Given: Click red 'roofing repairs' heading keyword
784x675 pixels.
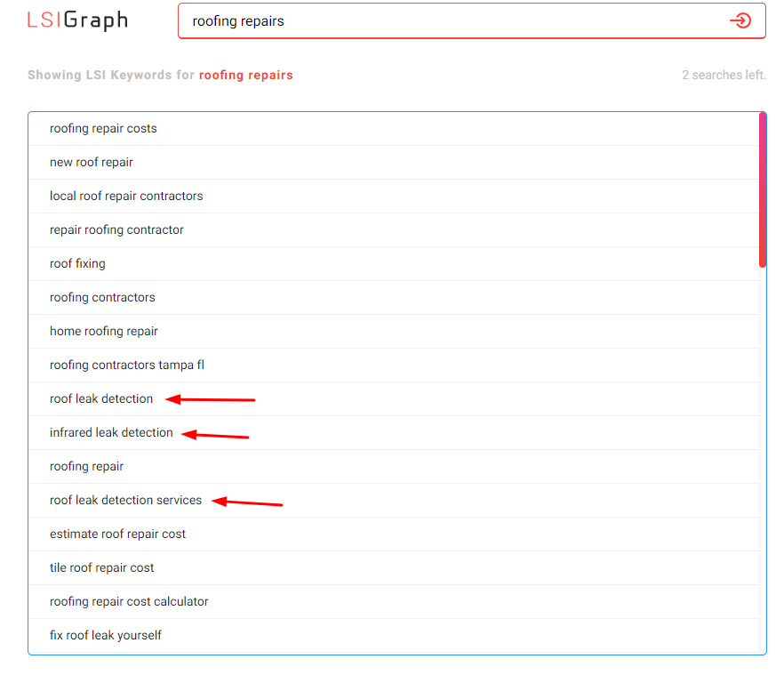Looking at the screenshot, I should pos(246,75).
